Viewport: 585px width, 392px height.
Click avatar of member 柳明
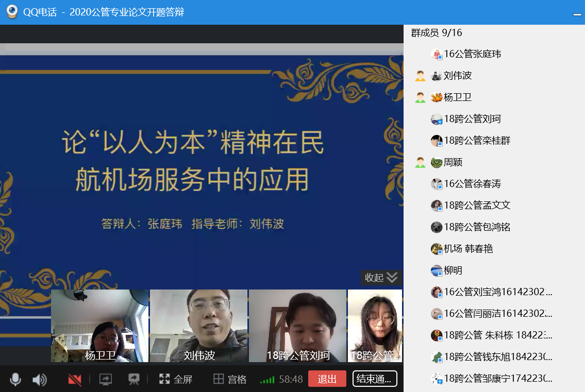[437, 270]
